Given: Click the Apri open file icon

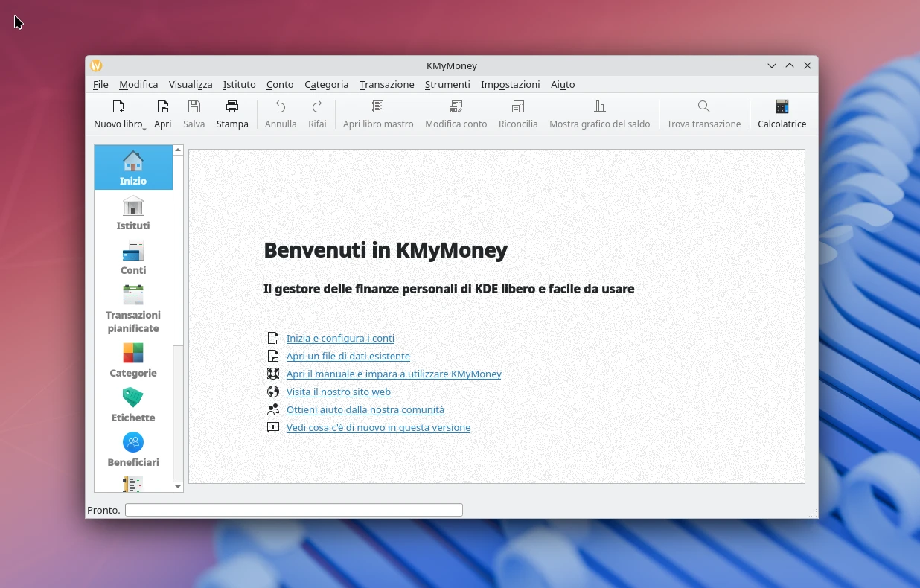Looking at the screenshot, I should click(x=162, y=114).
